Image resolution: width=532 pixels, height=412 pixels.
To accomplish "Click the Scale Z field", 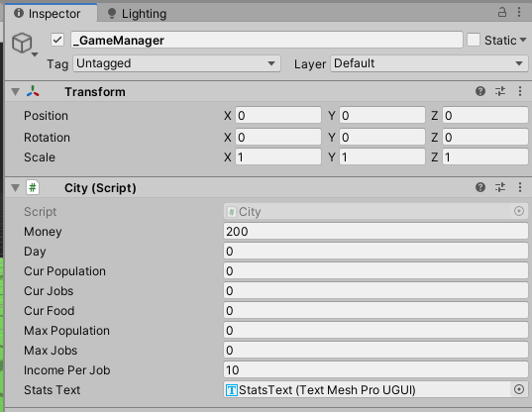I will coord(485,157).
